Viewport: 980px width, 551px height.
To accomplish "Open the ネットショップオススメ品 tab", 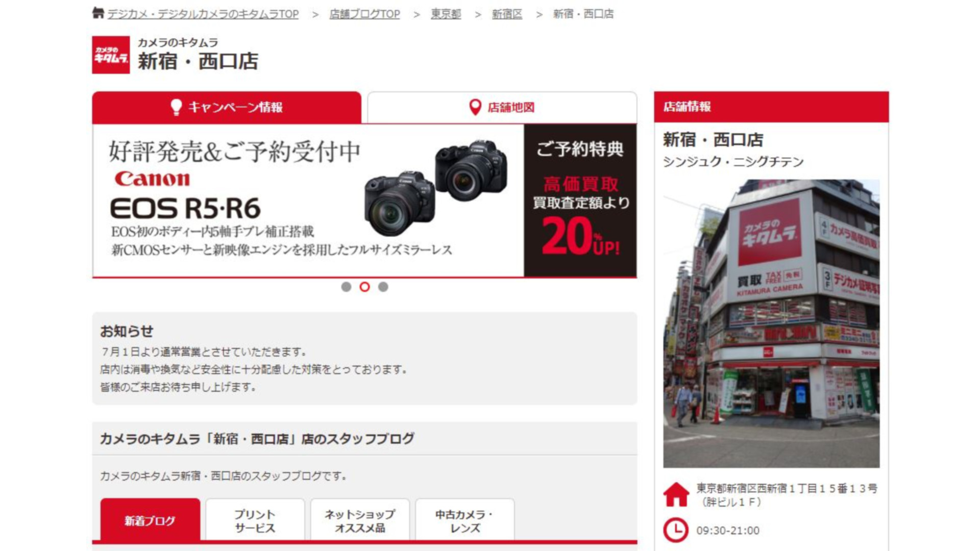I will 360,520.
